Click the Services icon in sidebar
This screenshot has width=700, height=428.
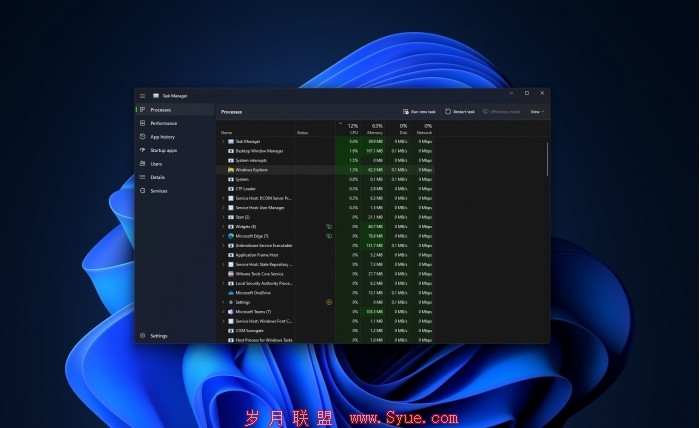(x=142, y=191)
